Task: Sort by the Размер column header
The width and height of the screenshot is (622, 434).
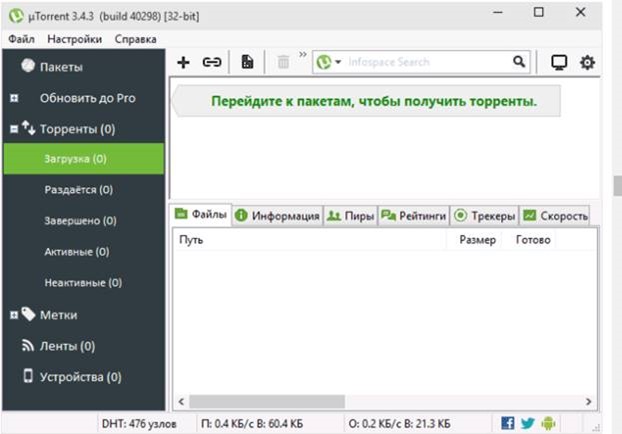Action: 474,240
